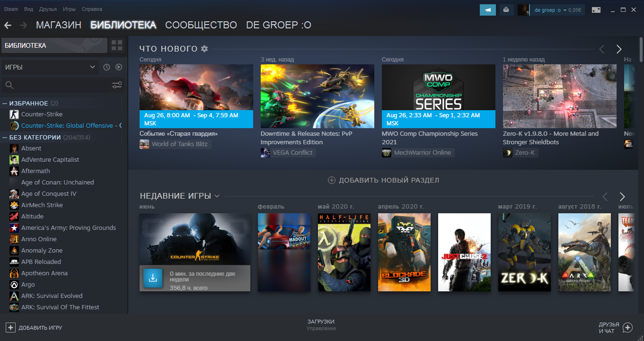Open MechWarrior Online game tag

tap(418, 152)
